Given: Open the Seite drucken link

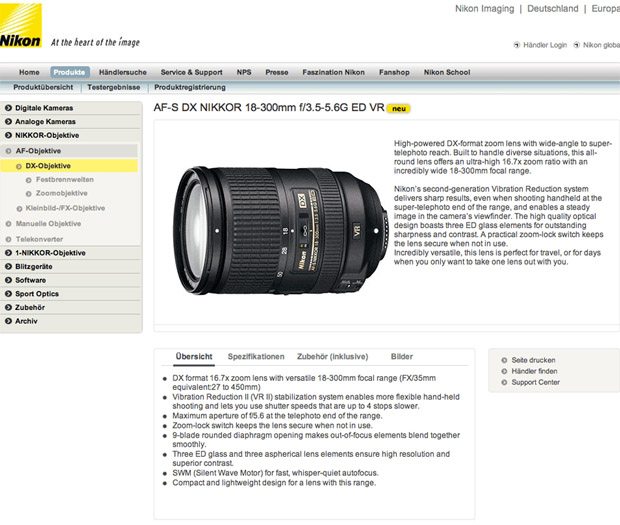Looking at the screenshot, I should click(x=533, y=360).
